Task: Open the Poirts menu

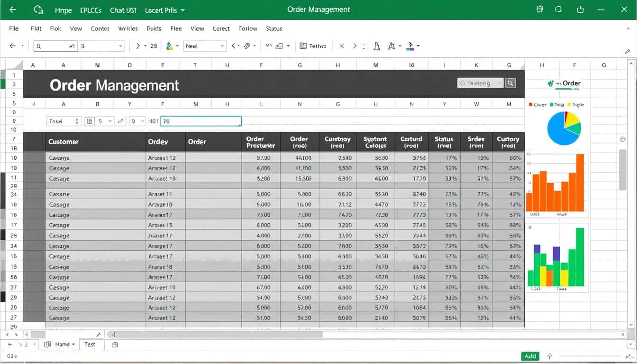Action: (x=154, y=28)
